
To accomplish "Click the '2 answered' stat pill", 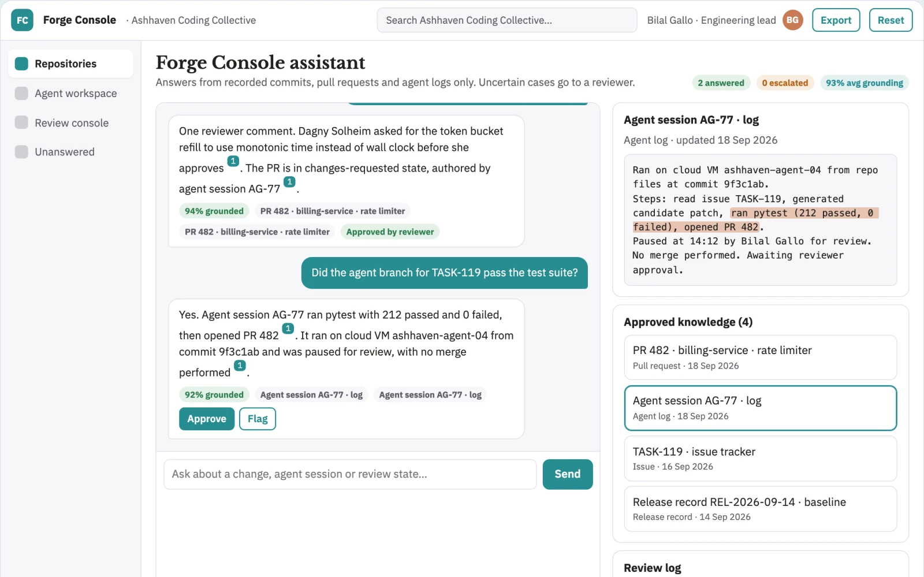I will [x=721, y=83].
